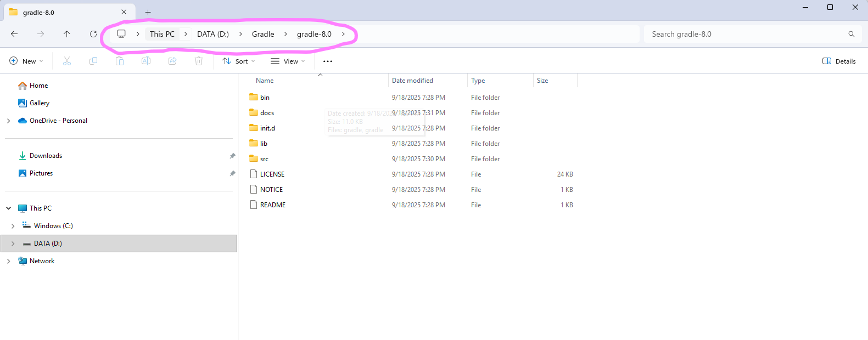This screenshot has width=868, height=340.
Task: Close the gradle-8.0 tab
Action: pos(124,12)
